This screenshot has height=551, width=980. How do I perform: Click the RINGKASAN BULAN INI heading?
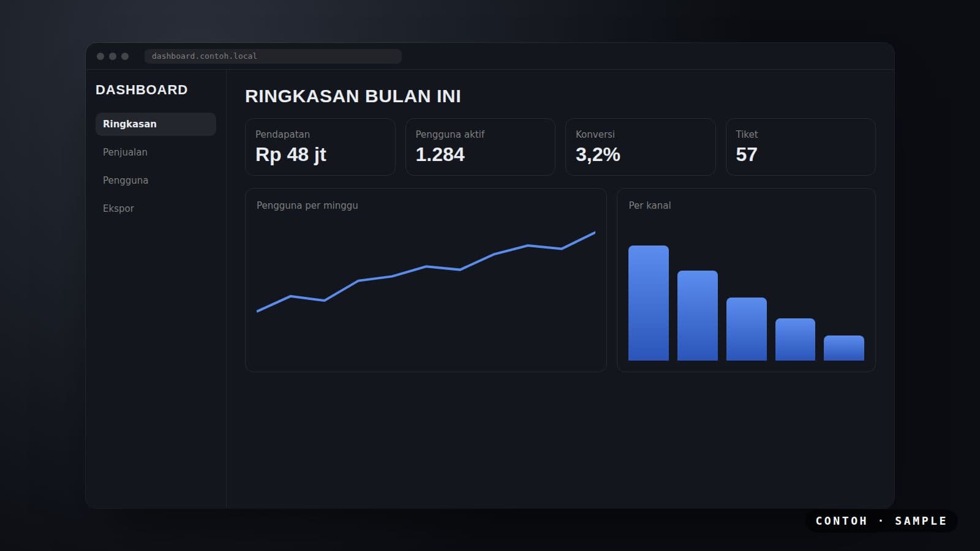pyautogui.click(x=353, y=96)
